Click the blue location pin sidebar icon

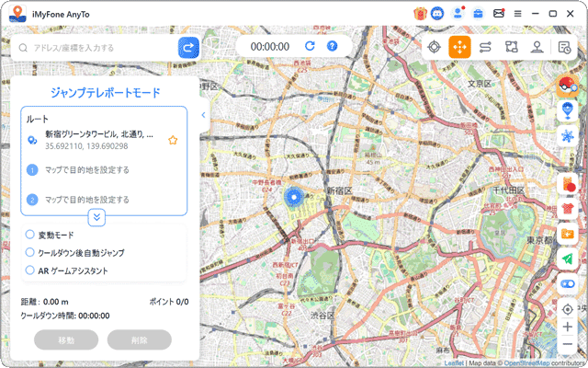pyautogui.click(x=568, y=111)
